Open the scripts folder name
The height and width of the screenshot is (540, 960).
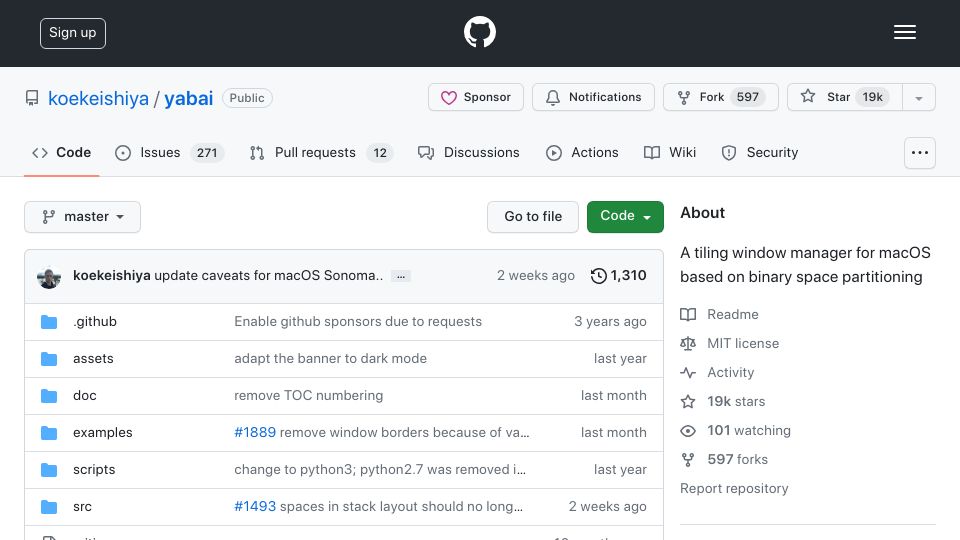94,470
